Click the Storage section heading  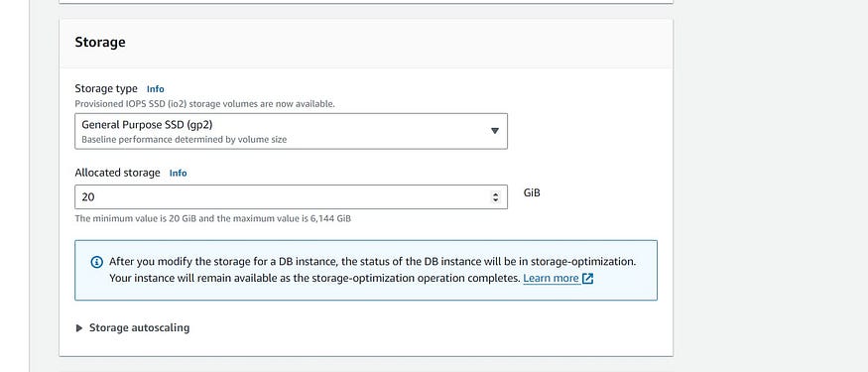pyautogui.click(x=100, y=42)
